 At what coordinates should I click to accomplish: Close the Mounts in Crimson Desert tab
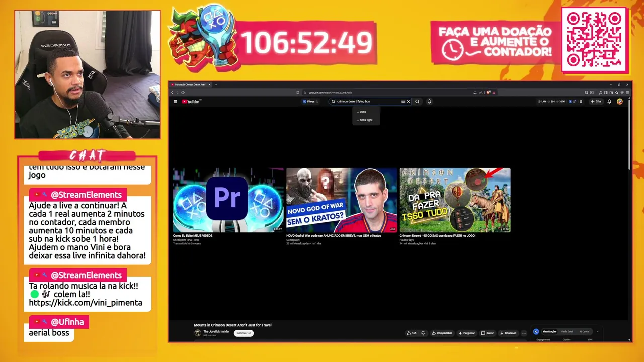[x=209, y=85]
